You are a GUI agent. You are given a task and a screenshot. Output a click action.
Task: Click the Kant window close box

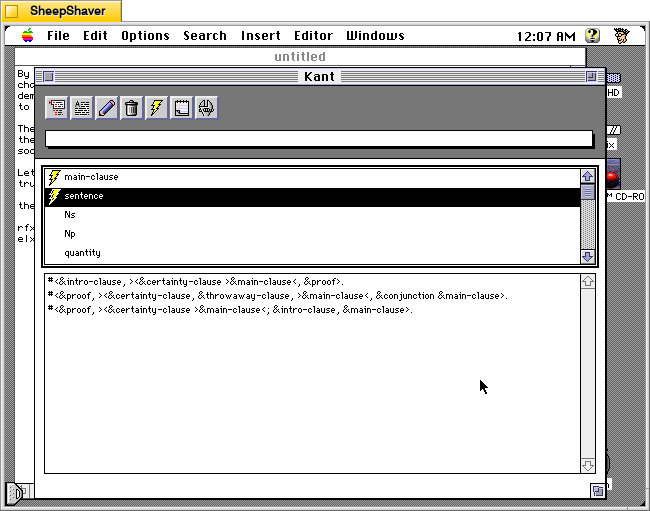click(x=49, y=76)
